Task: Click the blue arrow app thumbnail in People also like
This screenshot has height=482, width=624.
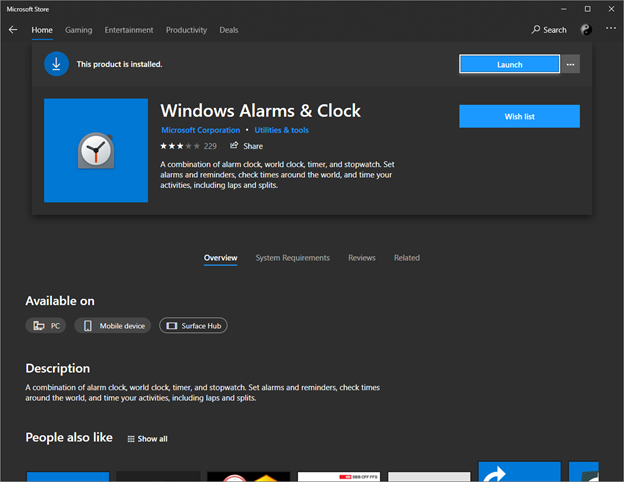Action: click(x=519, y=472)
